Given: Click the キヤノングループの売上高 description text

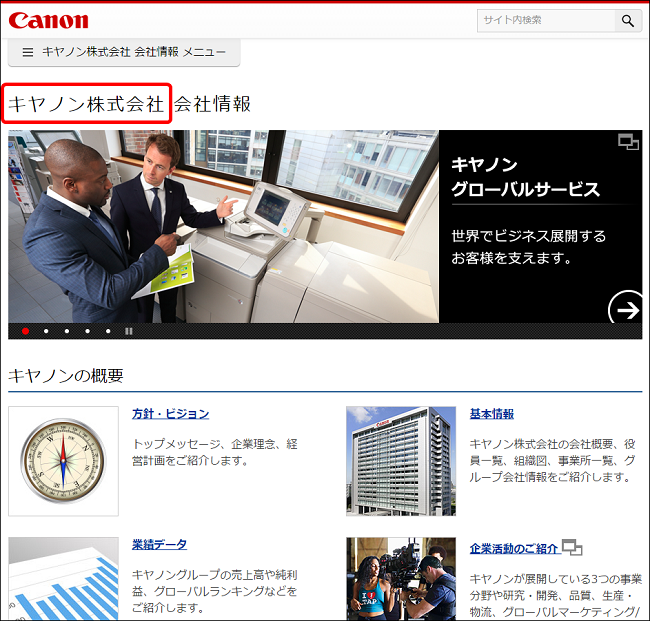Looking at the screenshot, I should [215, 591].
